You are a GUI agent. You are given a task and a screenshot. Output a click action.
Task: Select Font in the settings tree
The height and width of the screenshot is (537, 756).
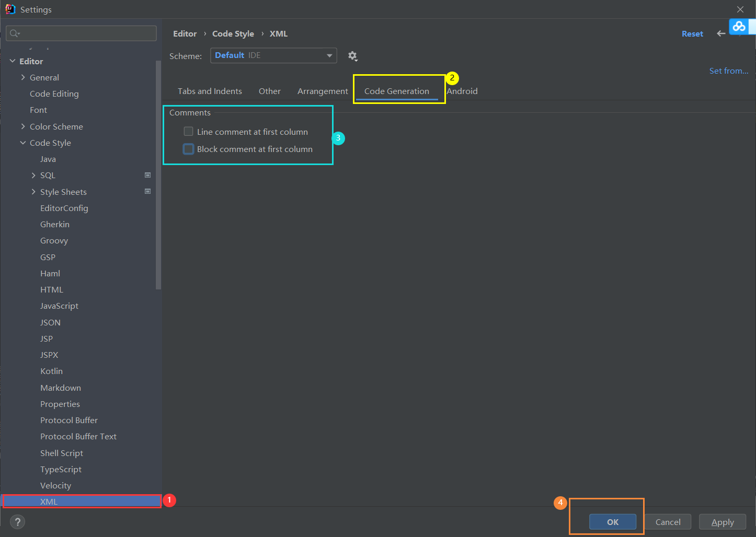[x=38, y=110]
